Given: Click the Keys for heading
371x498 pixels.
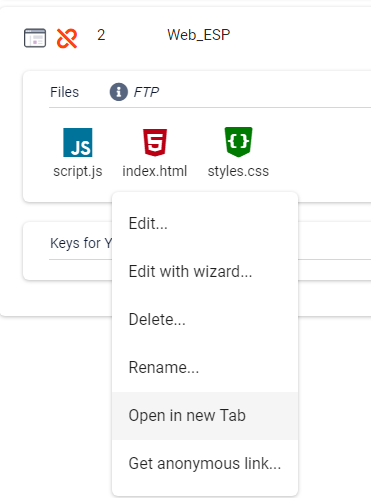Looking at the screenshot, I should tap(81, 243).
